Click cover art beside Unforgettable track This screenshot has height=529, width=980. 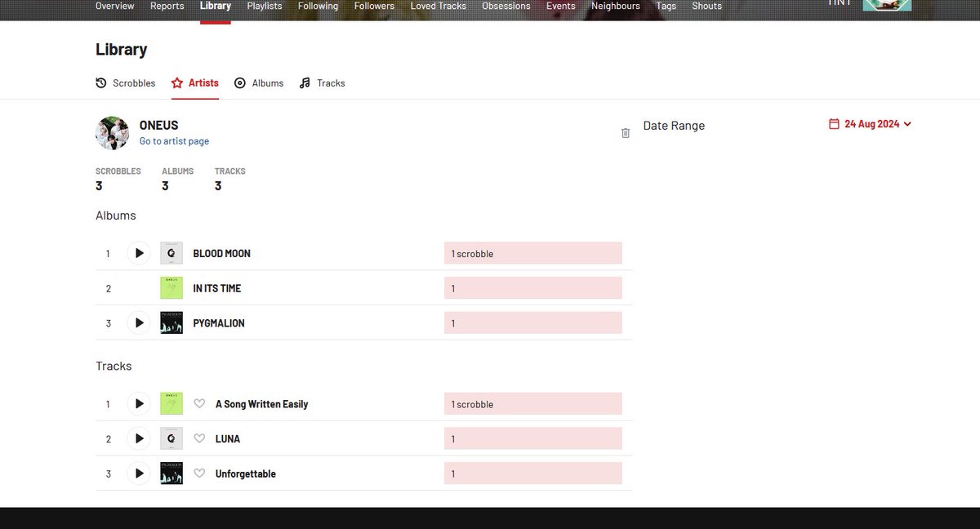[171, 473]
